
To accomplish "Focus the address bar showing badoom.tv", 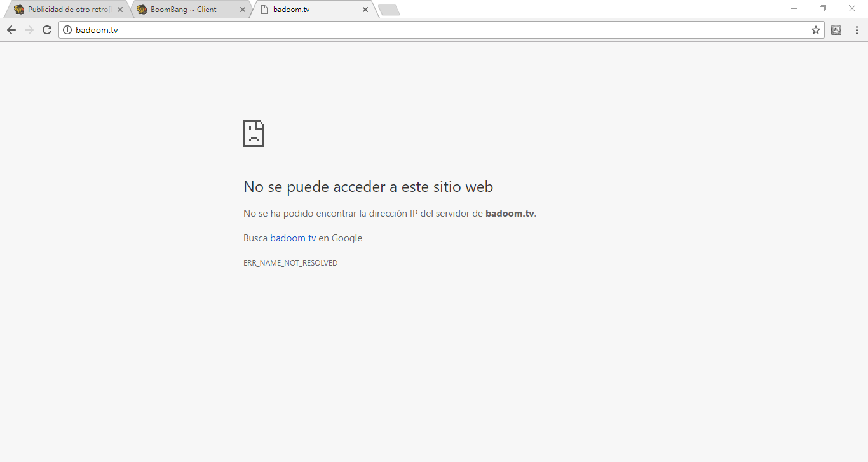I will click(442, 30).
